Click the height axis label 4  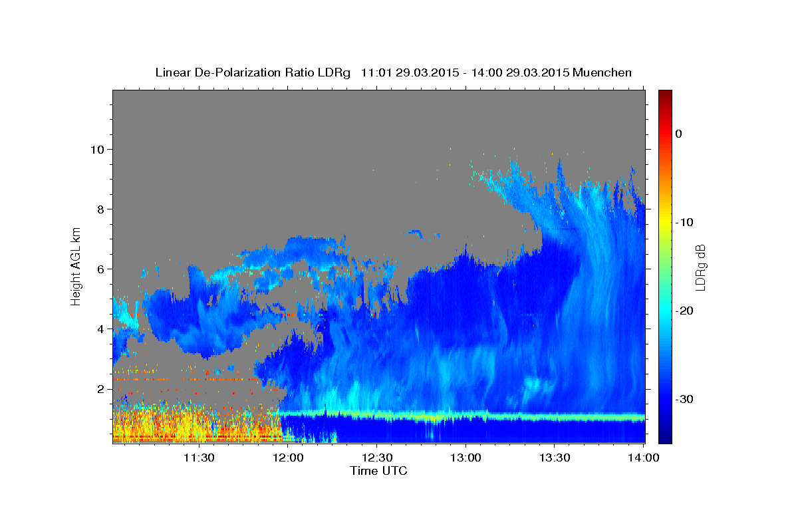point(101,329)
